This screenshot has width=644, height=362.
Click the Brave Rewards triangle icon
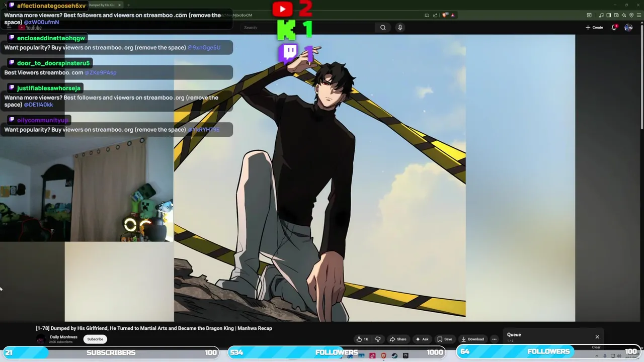(453, 15)
